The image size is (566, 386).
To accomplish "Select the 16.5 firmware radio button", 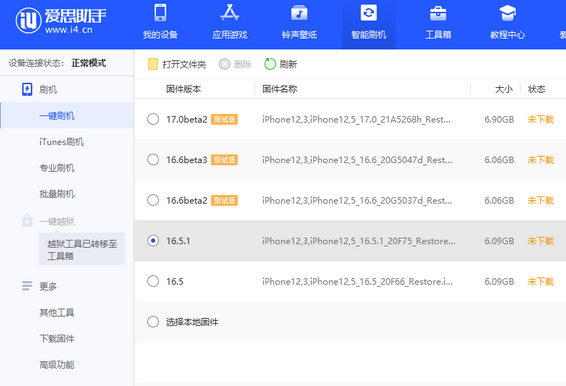I will tap(153, 281).
